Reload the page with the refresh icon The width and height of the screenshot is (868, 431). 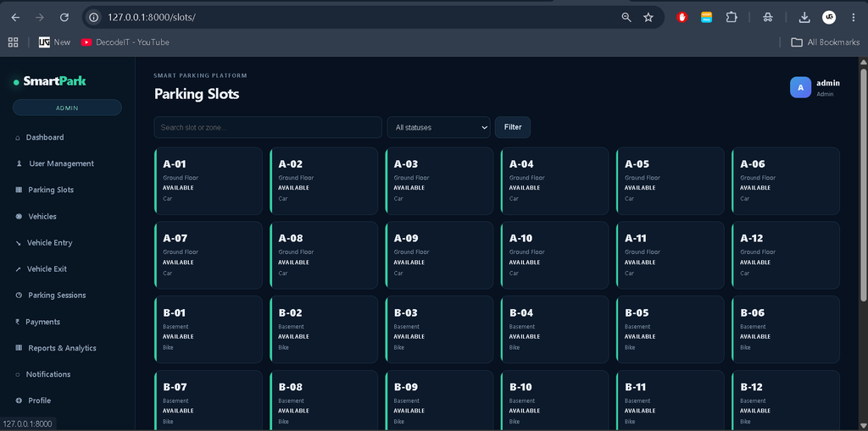[64, 18]
